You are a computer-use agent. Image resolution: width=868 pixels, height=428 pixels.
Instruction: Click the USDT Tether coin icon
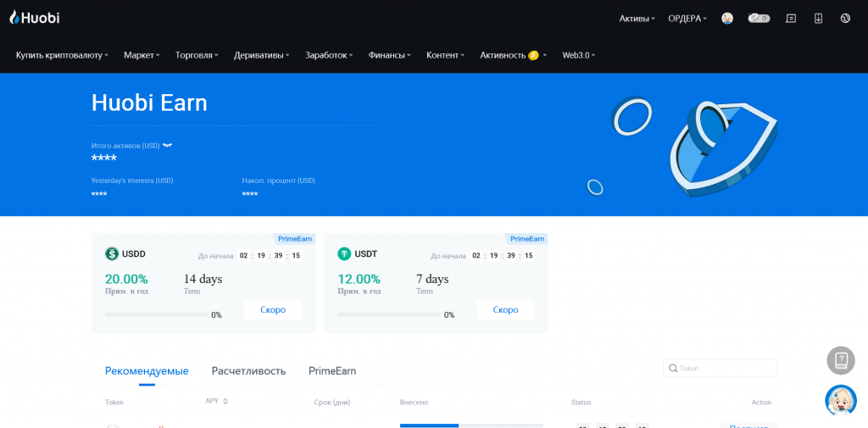point(344,254)
